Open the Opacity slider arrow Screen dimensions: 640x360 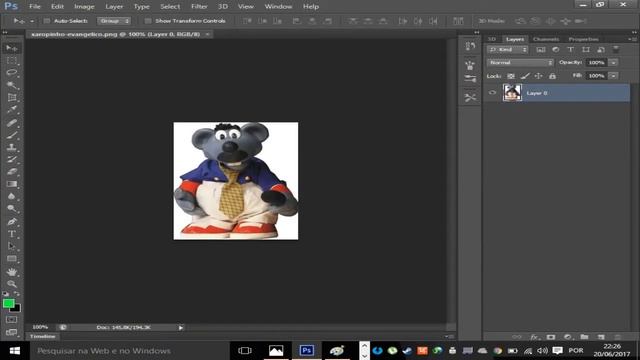click(x=613, y=63)
